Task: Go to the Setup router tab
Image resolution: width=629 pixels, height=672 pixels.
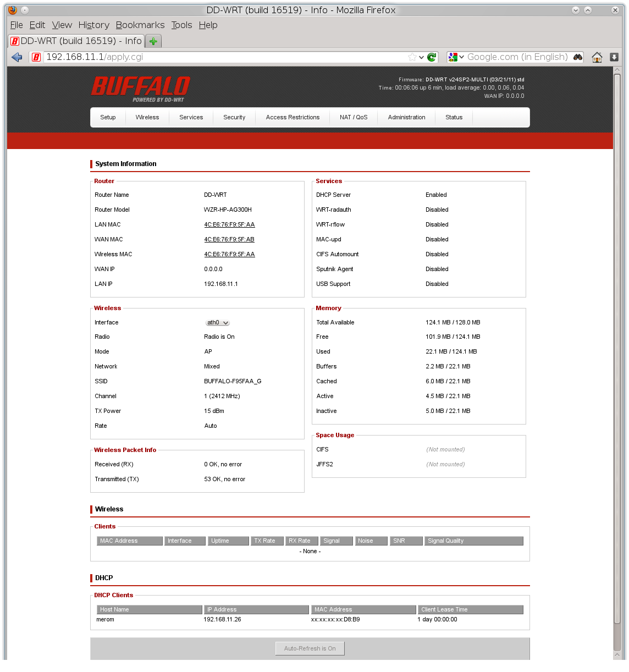Action: (x=108, y=118)
